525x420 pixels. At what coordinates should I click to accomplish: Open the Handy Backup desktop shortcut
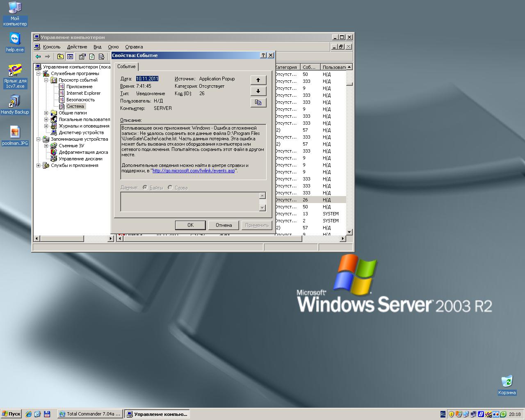click(15, 102)
